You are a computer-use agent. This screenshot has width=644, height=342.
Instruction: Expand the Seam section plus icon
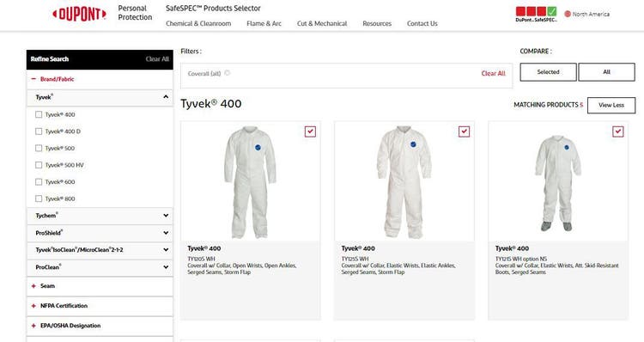pos(33,286)
